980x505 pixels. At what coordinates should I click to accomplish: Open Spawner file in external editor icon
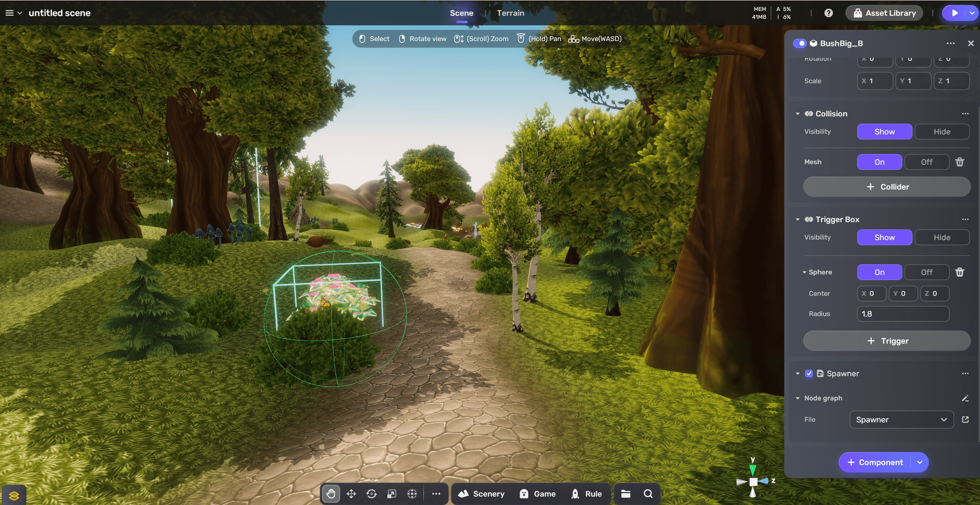[x=965, y=420]
